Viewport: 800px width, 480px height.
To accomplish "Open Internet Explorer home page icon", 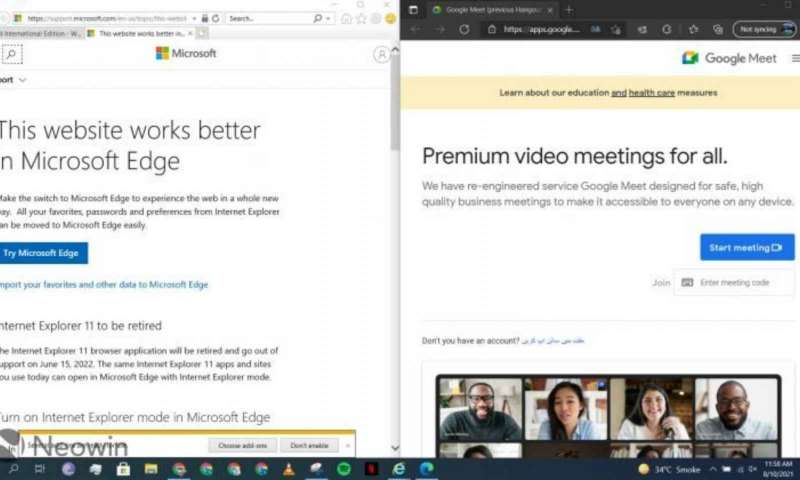I will click(346, 18).
